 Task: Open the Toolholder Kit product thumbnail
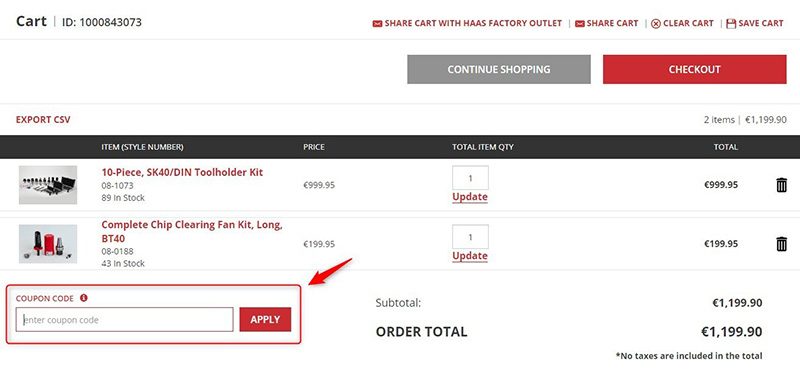pyautogui.click(x=48, y=185)
